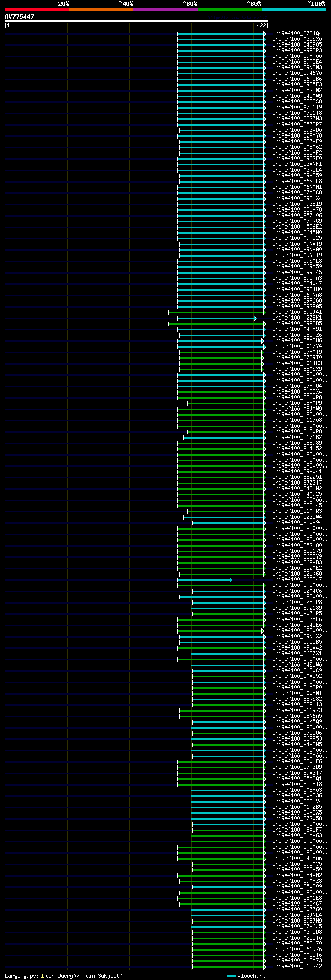The height and width of the screenshot is (980, 331).
Task: Click the 422 query length end marker
Action: (261, 25)
